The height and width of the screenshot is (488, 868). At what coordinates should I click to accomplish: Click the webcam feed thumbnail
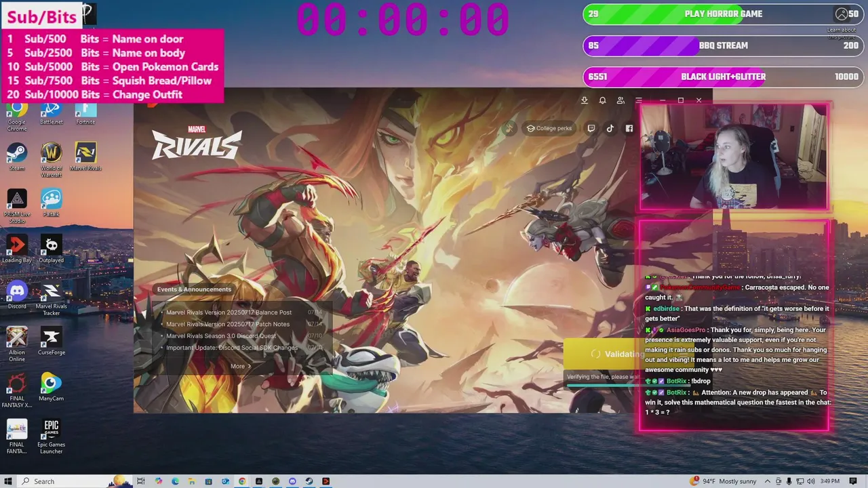click(734, 157)
